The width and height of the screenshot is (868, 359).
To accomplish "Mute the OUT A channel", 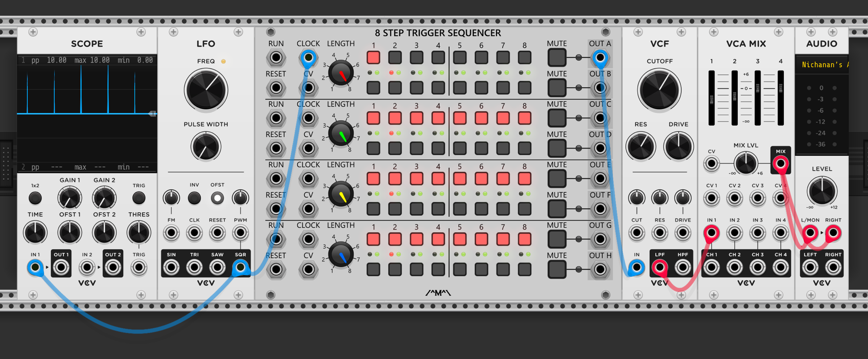I will (557, 57).
